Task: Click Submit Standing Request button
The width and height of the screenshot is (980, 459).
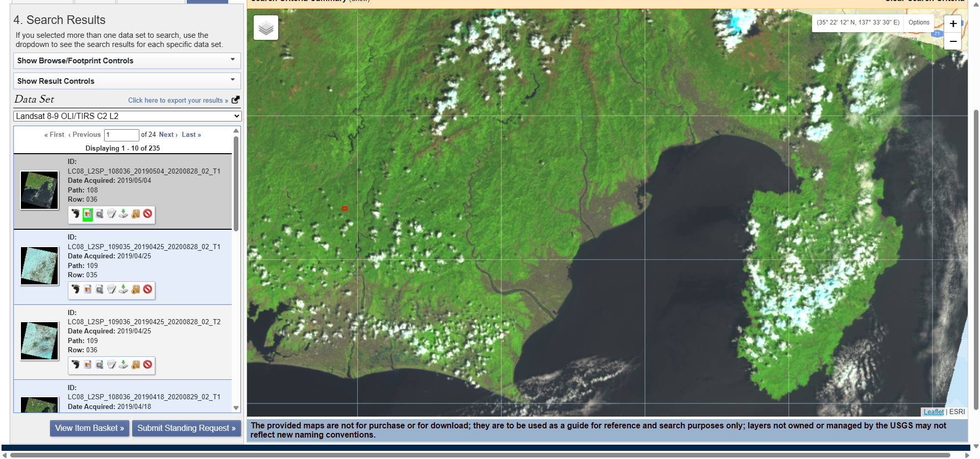Action: coord(186,428)
